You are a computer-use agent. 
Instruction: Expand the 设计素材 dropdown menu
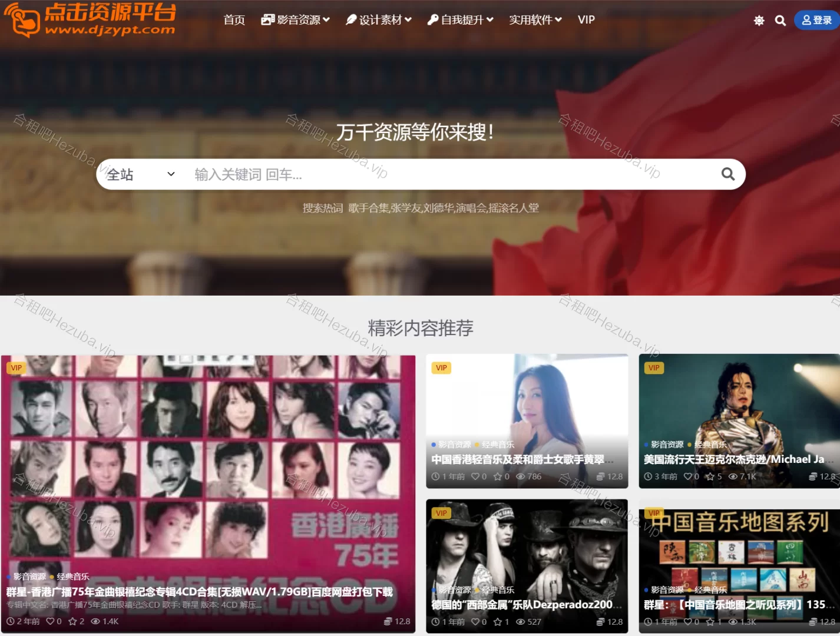[378, 20]
